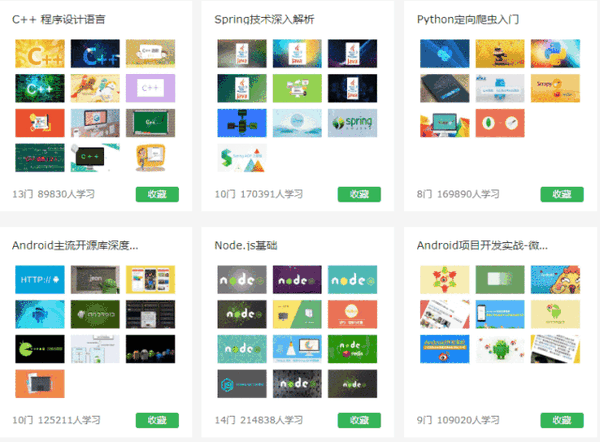Open the Android项目开发实战 course title
Viewport: 600px width, 442px height.
point(482,245)
